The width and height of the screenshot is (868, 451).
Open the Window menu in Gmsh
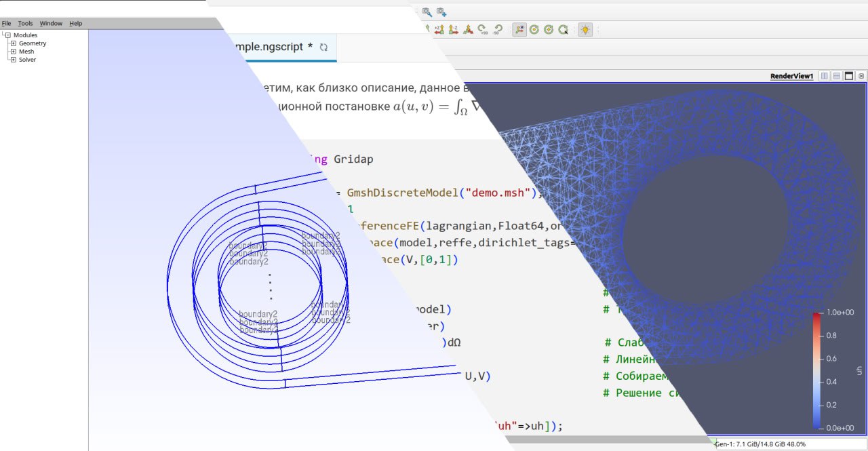tap(51, 23)
